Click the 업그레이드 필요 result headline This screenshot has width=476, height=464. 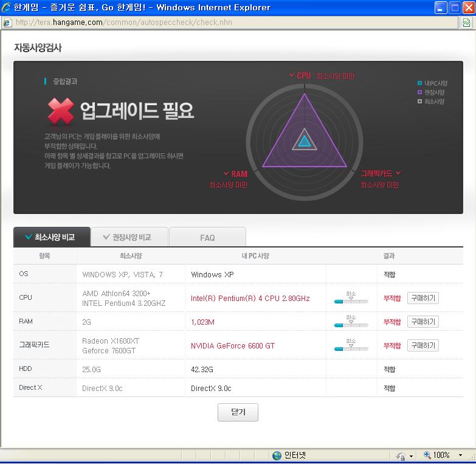(137, 111)
